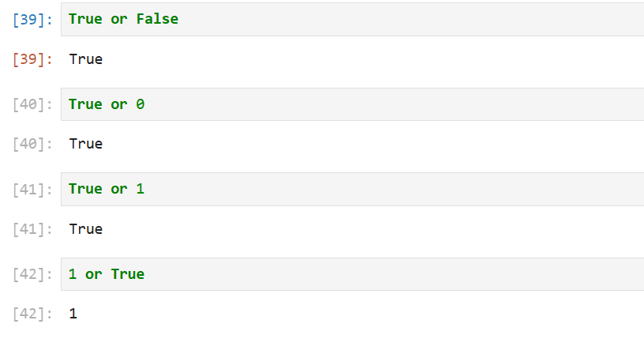
Task: Click the 'True or 0' code cell
Action: (353, 104)
